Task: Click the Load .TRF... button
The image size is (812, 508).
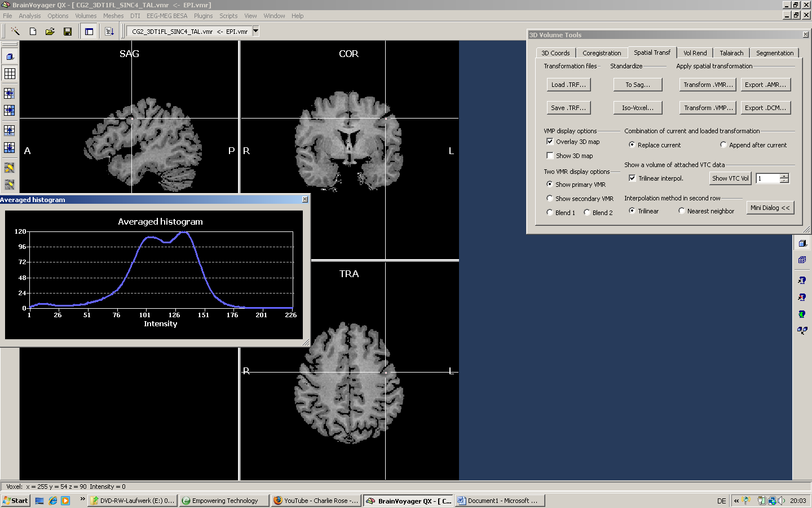Action: pos(568,85)
